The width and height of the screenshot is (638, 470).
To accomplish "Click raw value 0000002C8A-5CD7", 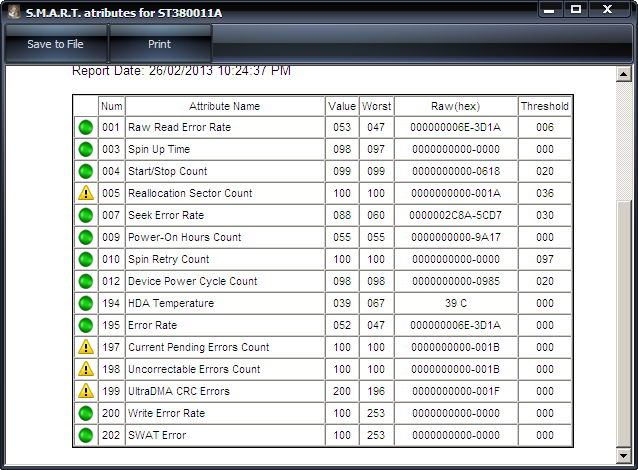I will click(456, 215).
